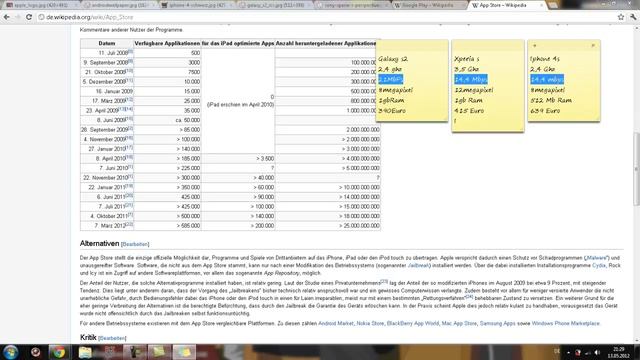Click 12megapixel on the Xperia note
The image size is (640, 360).
[473, 90]
